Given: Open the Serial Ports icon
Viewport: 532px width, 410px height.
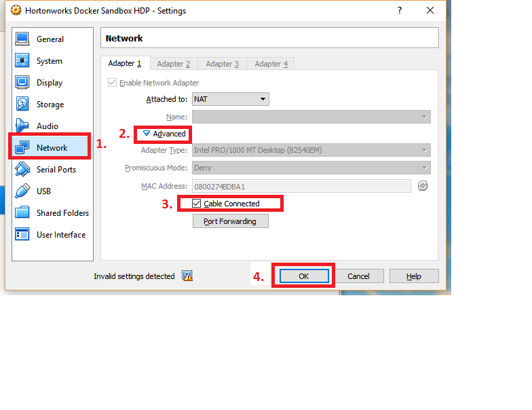Looking at the screenshot, I should tap(22, 170).
